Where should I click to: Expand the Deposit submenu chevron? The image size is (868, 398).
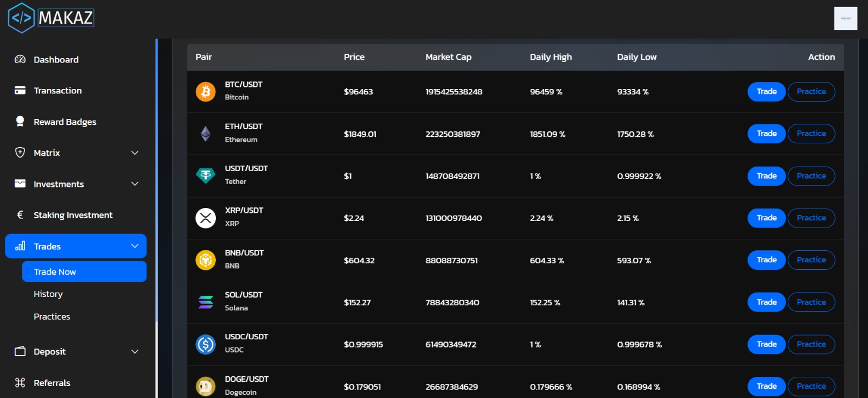coord(135,352)
